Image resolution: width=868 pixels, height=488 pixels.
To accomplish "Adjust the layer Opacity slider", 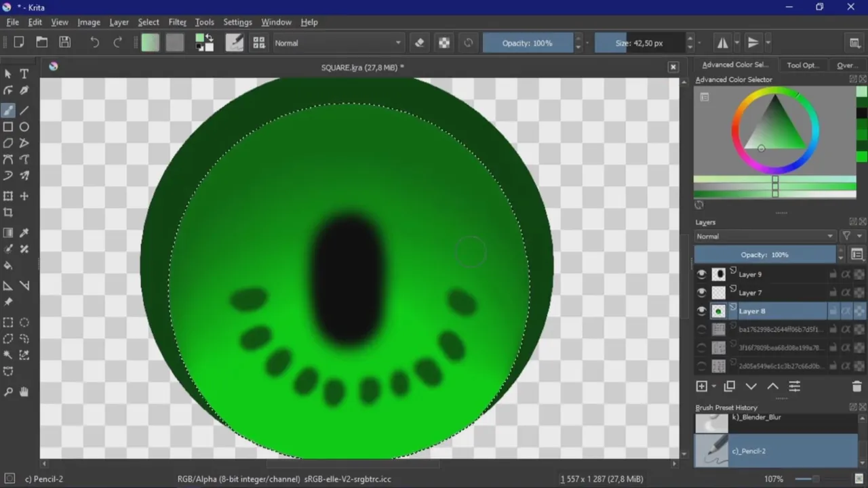I will click(765, 255).
